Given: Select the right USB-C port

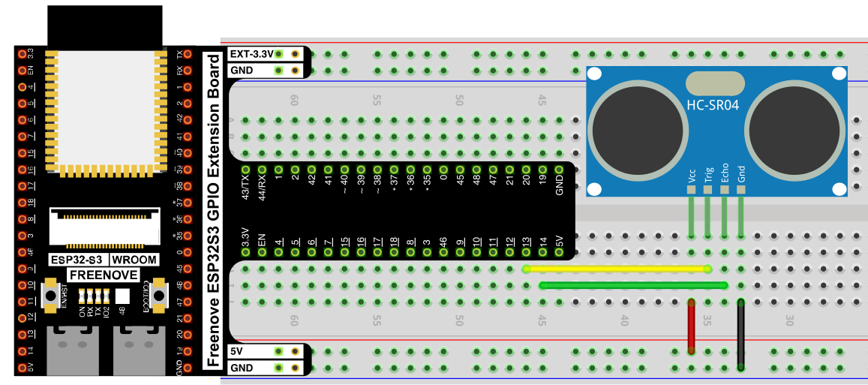Looking at the screenshot, I should click(x=139, y=350).
